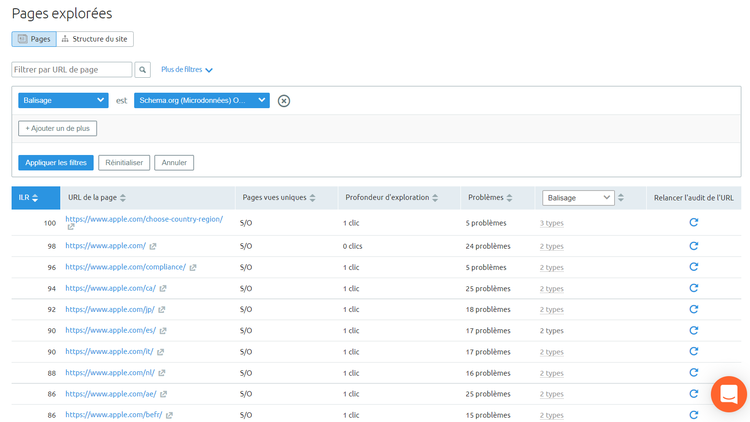Switch to the Structure du site tab
The image size is (750, 422).
click(95, 39)
